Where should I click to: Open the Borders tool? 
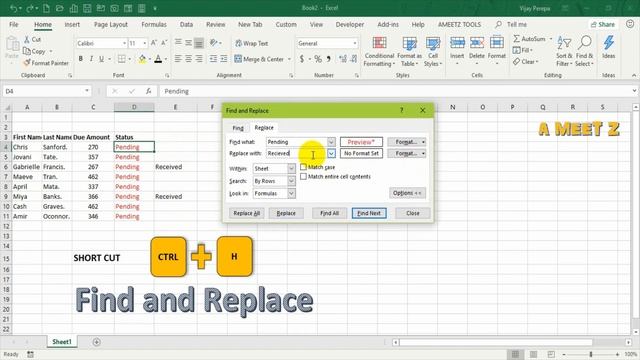click(x=122, y=59)
